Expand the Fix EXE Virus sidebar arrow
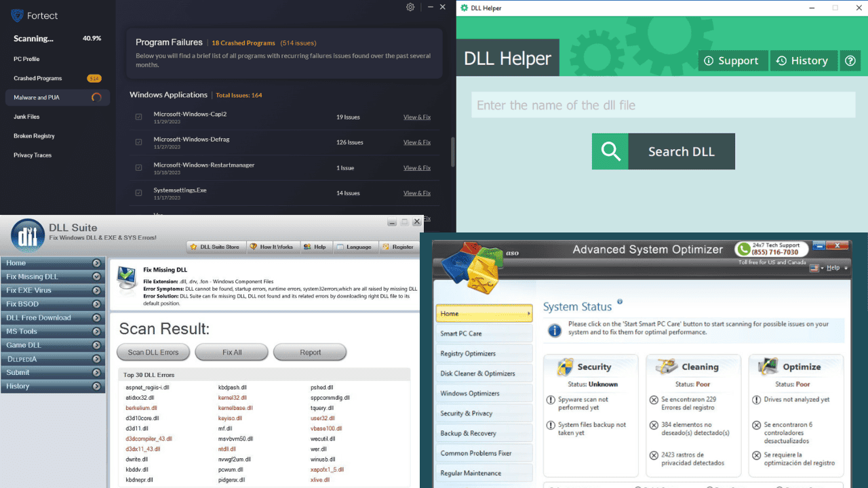Screen dimensions: 868x488 (96, 290)
